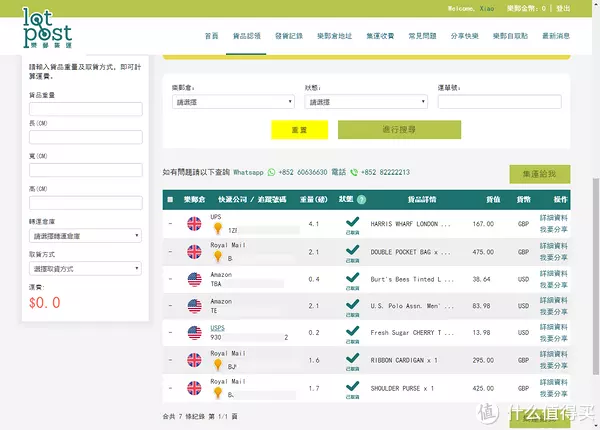Open the 狀態 status dropdown

[366, 102]
